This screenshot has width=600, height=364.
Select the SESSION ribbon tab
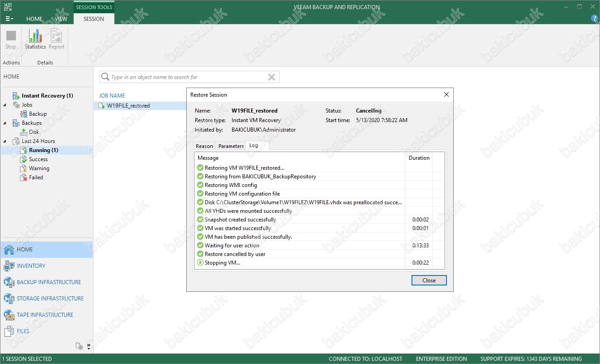pyautogui.click(x=94, y=19)
